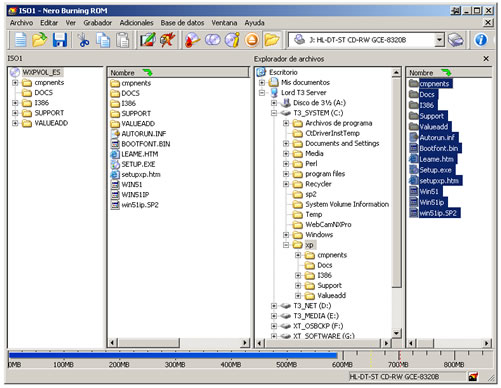Select Lord T3 Server computer node
This screenshot has height=388, width=501.
tap(303, 93)
